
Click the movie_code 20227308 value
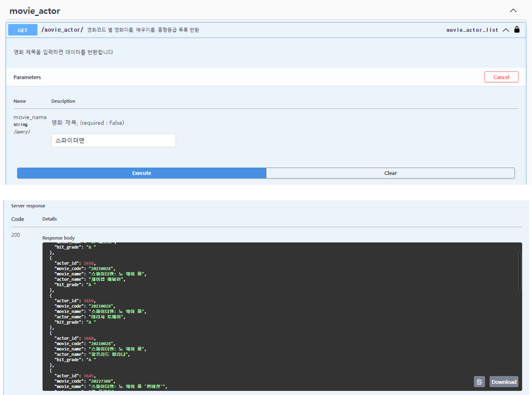pos(101,381)
